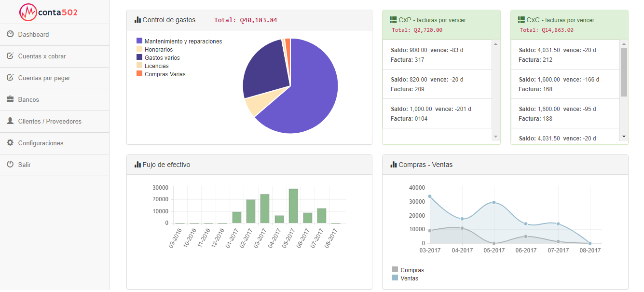Image resolution: width=644 pixels, height=292 pixels.
Task: Click the Dashboard gauge icon in sidebar
Action: click(10, 34)
